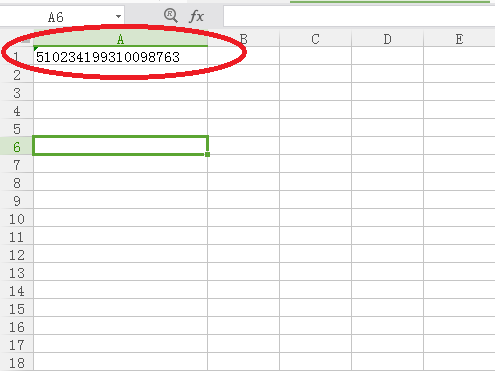Click the select-all corner of the sheet

[x=17, y=39]
